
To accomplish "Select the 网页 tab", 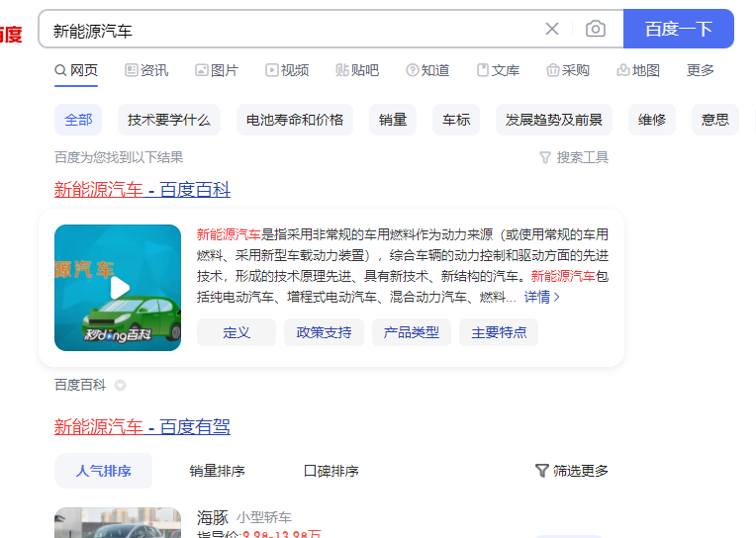I will click(76, 70).
